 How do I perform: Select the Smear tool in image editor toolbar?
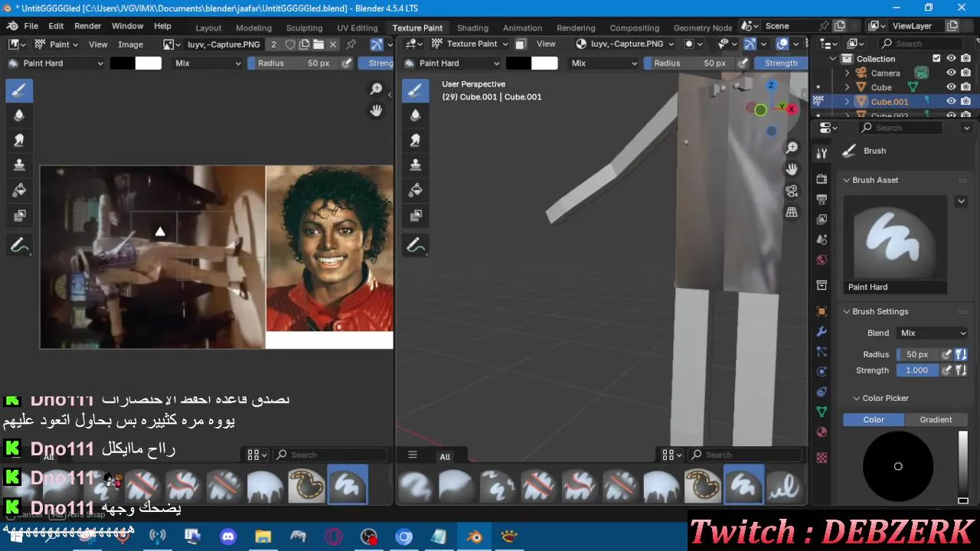tap(19, 141)
